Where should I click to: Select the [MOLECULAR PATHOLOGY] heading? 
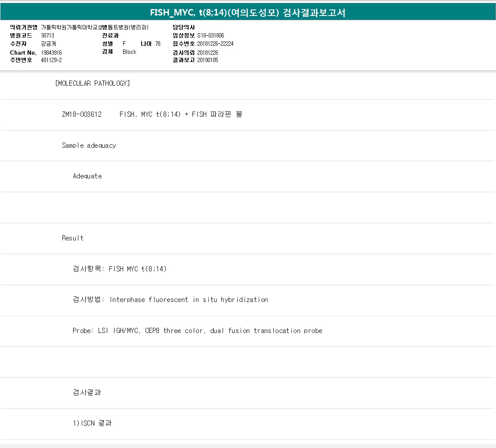click(x=93, y=83)
